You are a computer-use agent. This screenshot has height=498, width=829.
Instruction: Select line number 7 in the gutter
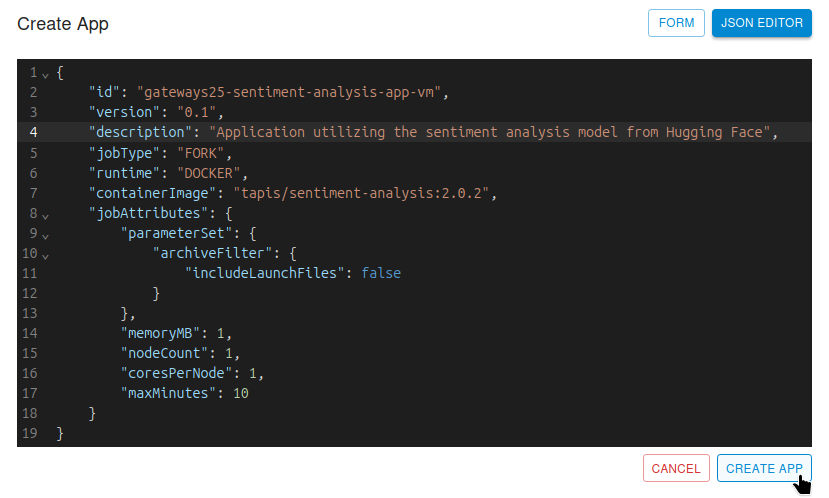[33, 193]
